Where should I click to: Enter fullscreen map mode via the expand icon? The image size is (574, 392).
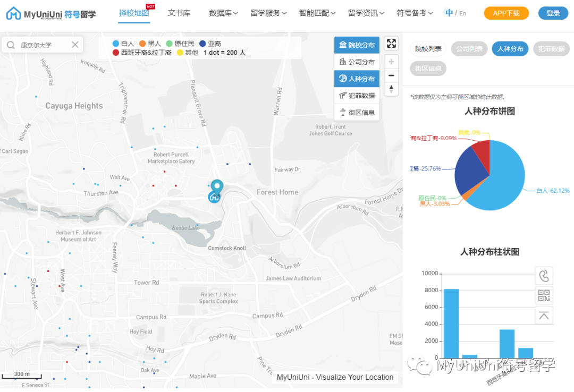click(x=391, y=44)
